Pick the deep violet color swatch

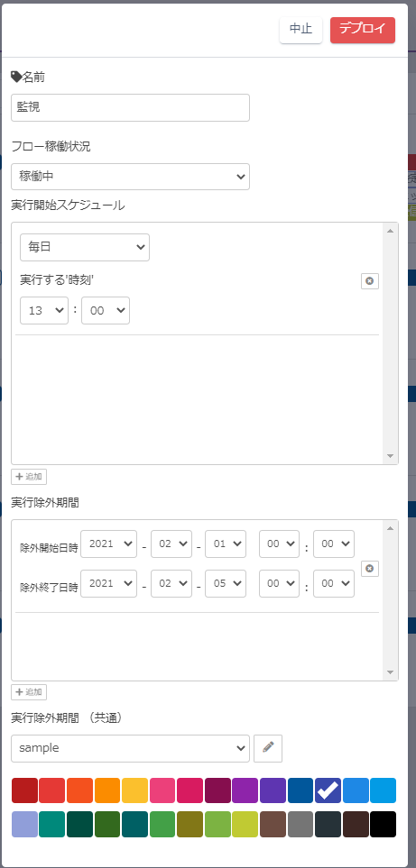[273, 790]
